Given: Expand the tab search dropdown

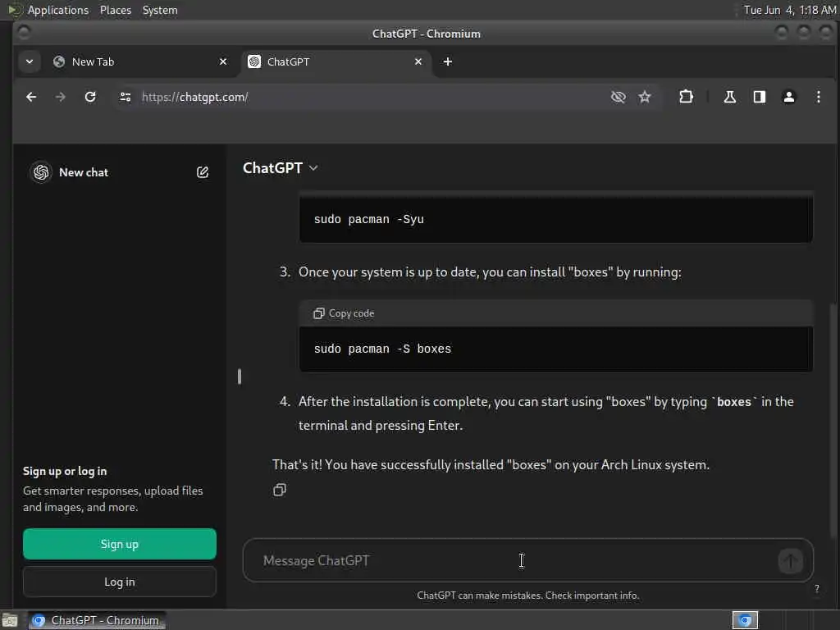Looking at the screenshot, I should pos(30,62).
